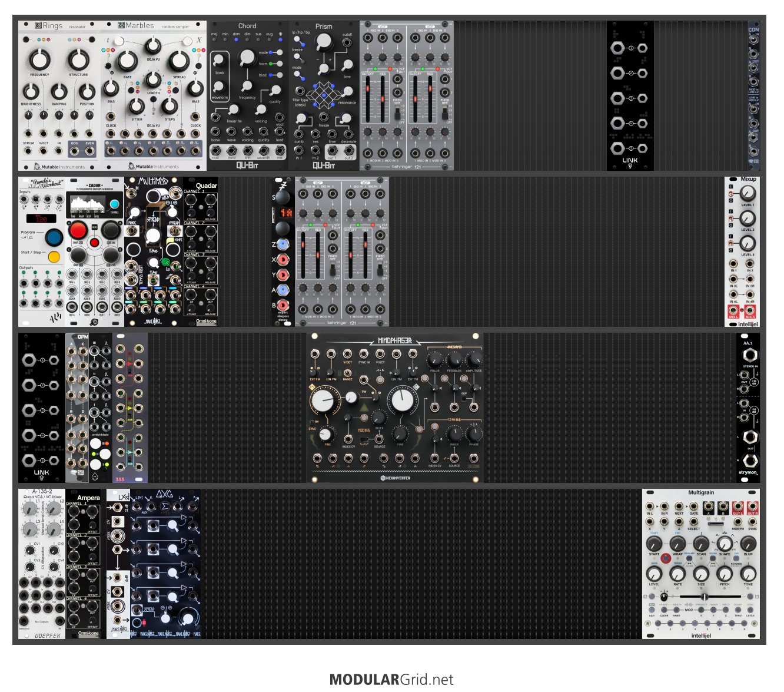Viewport: 784px width, 692px height.
Task: Click the Zadar OUT A jack
Action: 72,308
